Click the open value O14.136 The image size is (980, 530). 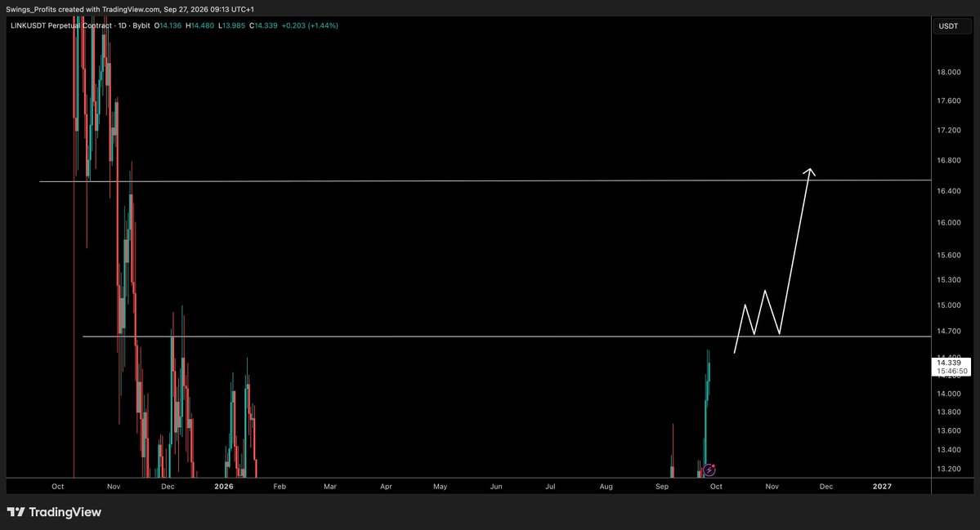tap(168, 25)
